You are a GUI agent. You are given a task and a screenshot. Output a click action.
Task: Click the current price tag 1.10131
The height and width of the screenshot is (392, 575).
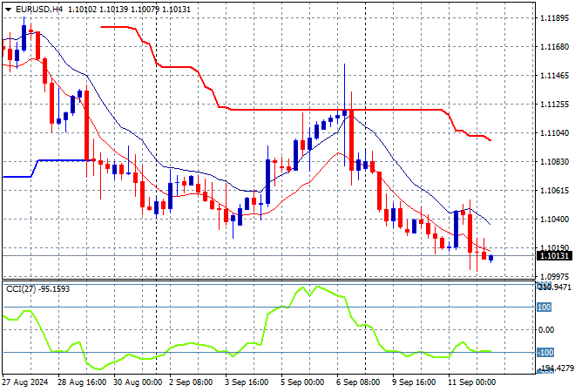[x=554, y=256]
